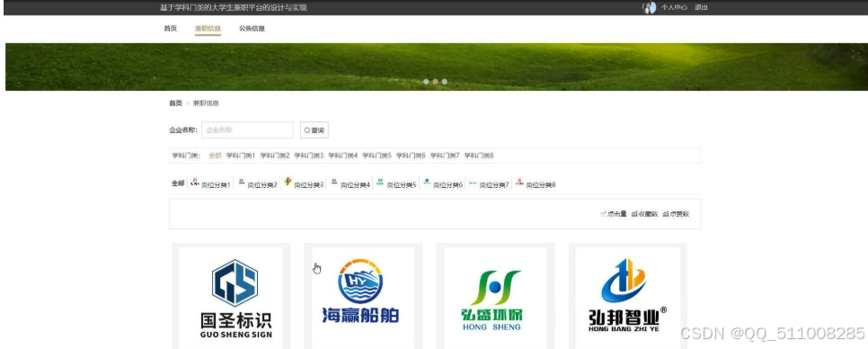
Task: Select the 岗位分类1 label
Action: coord(216,185)
